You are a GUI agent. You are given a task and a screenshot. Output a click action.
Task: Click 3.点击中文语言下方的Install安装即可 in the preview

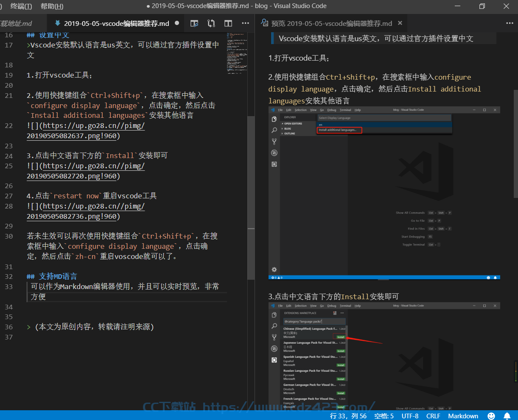tap(333, 296)
